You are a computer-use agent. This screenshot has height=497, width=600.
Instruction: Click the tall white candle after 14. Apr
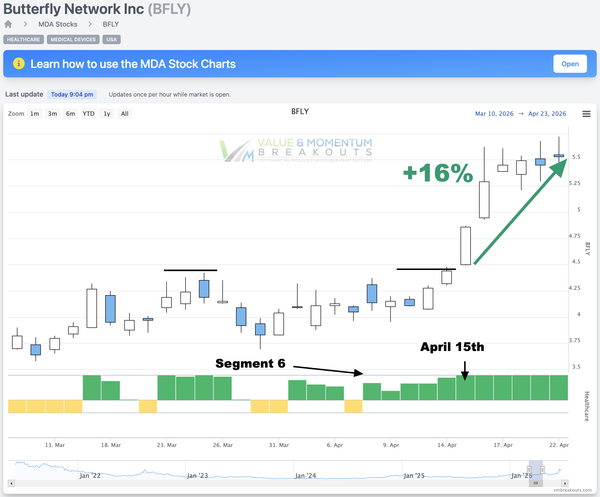point(465,246)
